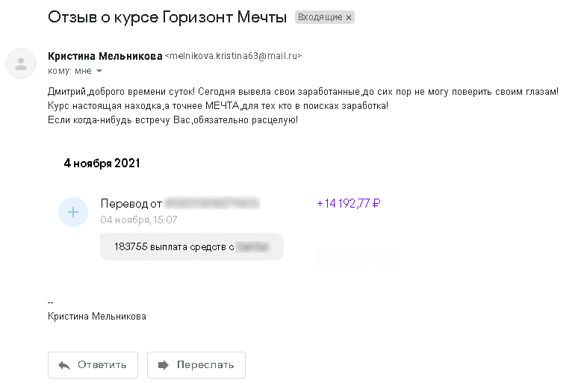Viewport: 587px width, 392px height.
Task: Select the +14 192,77 ₽ amount
Action: pos(349,203)
